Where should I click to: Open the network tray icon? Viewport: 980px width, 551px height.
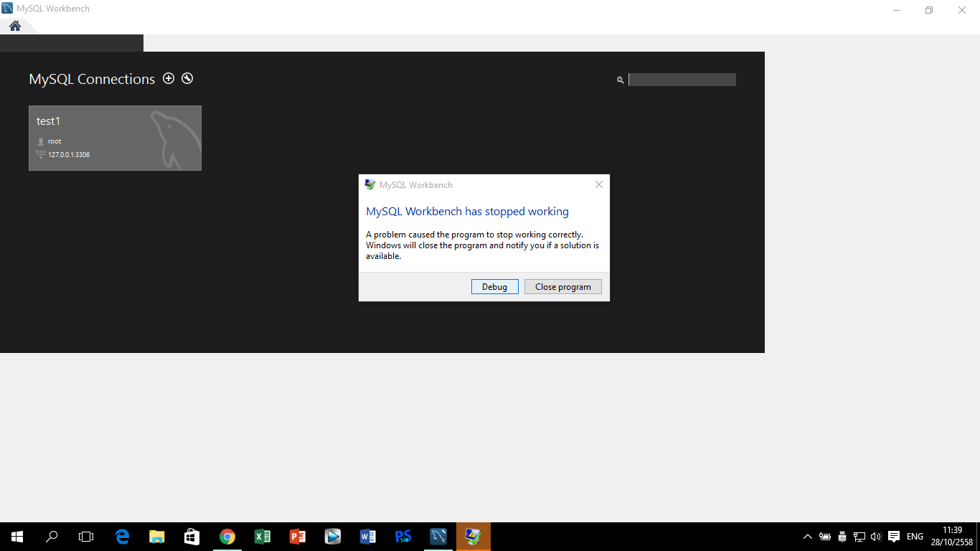[x=859, y=537]
